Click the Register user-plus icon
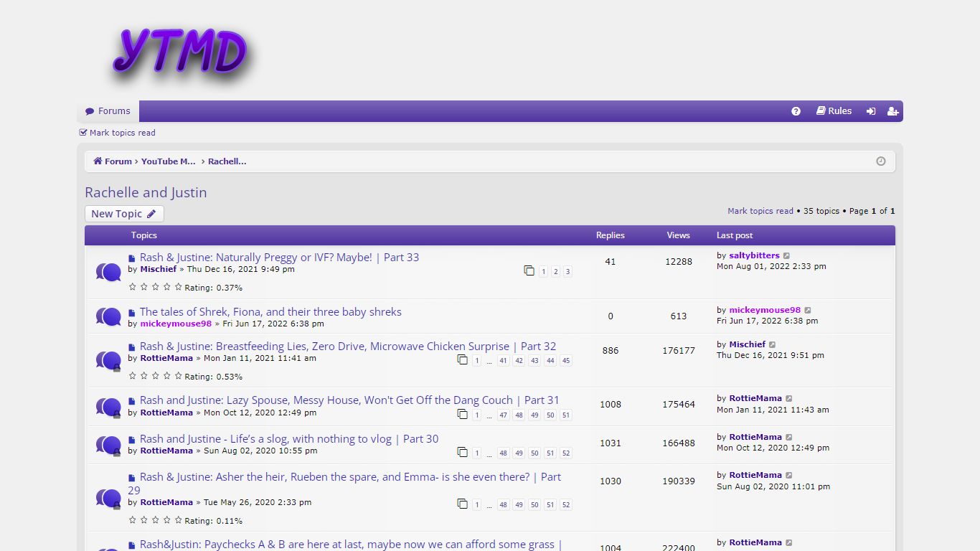 point(893,111)
